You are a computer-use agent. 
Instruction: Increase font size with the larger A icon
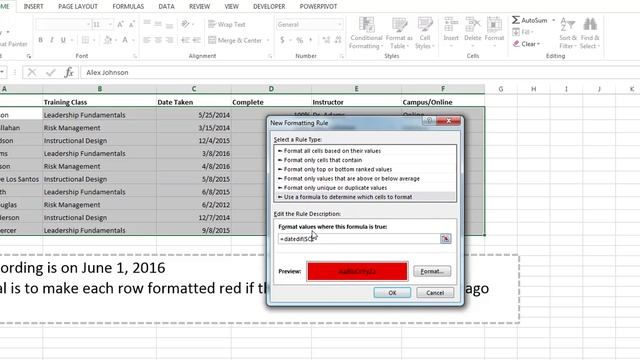click(x=120, y=24)
